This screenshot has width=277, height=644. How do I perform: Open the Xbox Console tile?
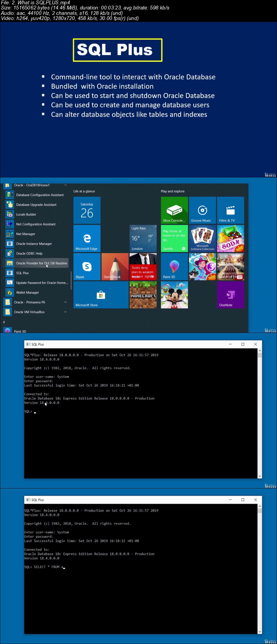click(x=174, y=210)
